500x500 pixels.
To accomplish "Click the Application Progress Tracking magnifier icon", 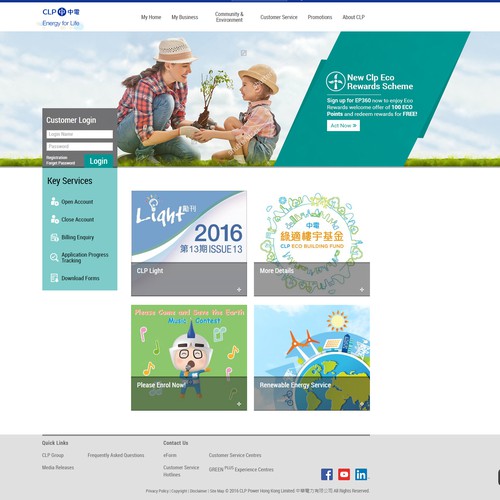I will click(54, 257).
